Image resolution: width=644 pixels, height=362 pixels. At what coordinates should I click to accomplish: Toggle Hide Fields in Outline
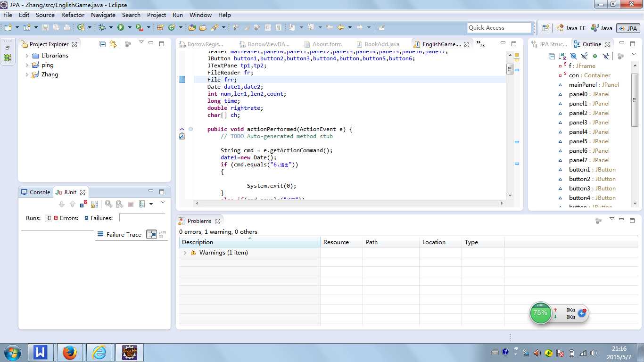573,56
